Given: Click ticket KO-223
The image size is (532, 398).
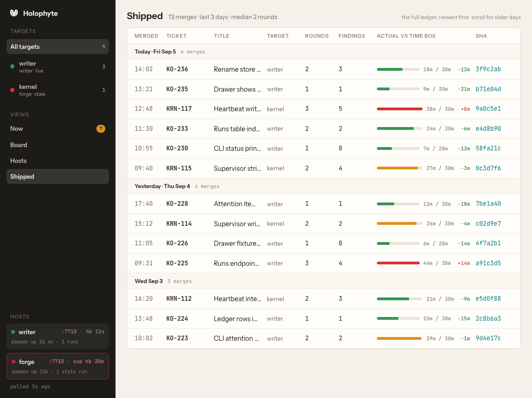Looking at the screenshot, I should point(177,338).
